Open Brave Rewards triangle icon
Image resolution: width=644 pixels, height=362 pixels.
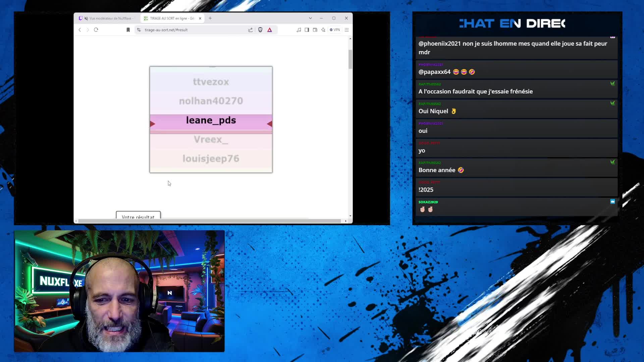point(270,30)
